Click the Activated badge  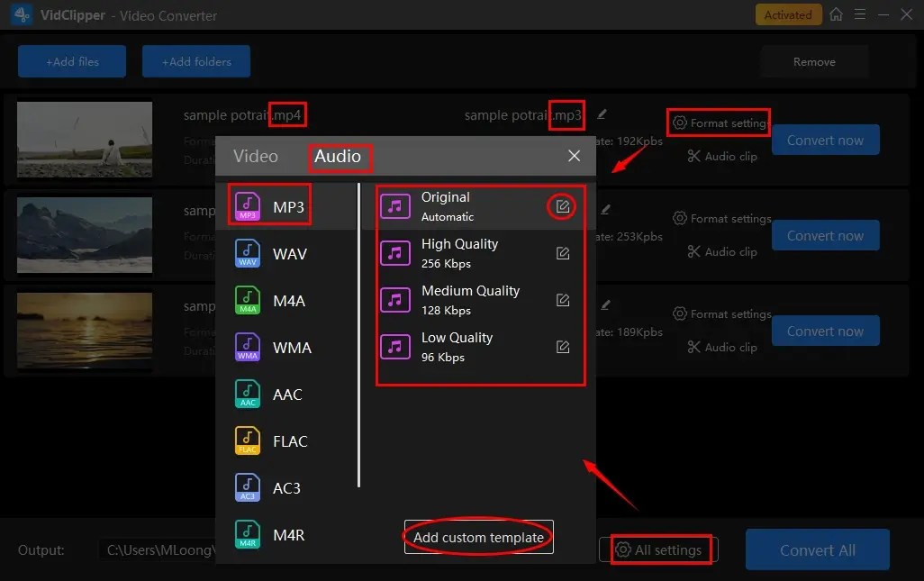(x=788, y=14)
